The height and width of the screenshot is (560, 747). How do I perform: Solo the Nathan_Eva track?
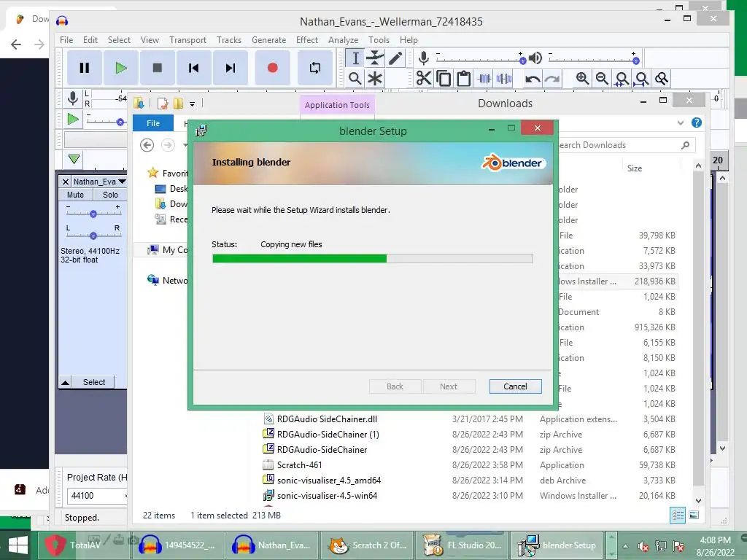tap(110, 195)
